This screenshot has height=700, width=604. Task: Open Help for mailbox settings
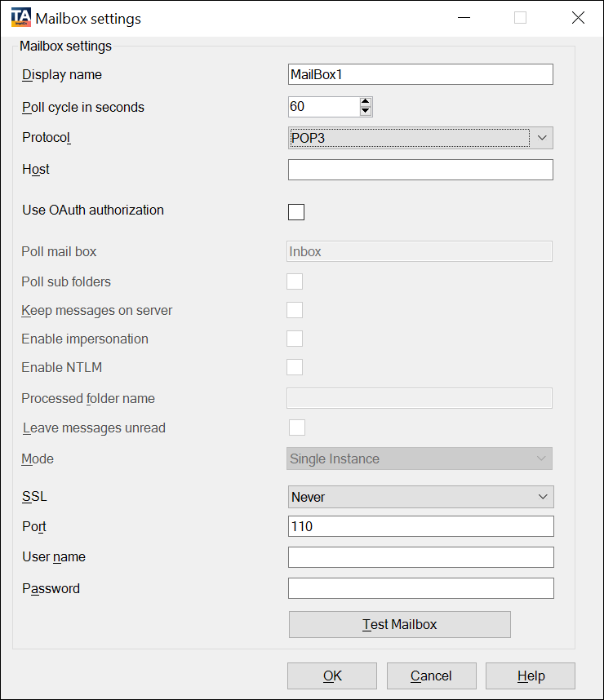(531, 676)
